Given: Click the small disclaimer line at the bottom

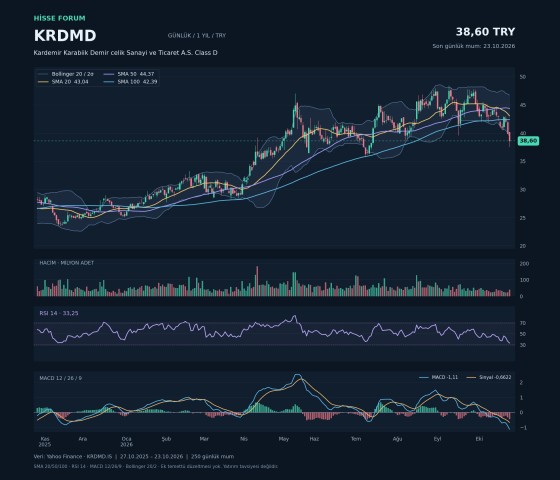Looking at the screenshot, I should click(x=156, y=466).
